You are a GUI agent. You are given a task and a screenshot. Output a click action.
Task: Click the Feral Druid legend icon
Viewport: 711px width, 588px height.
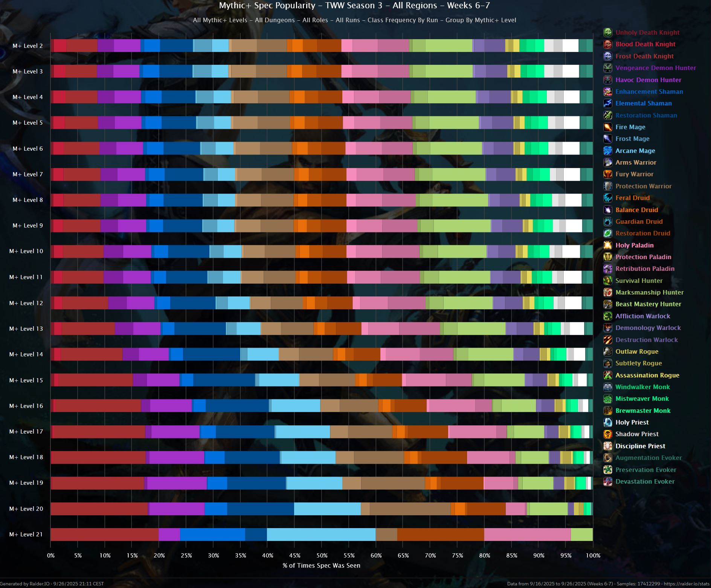(x=607, y=198)
